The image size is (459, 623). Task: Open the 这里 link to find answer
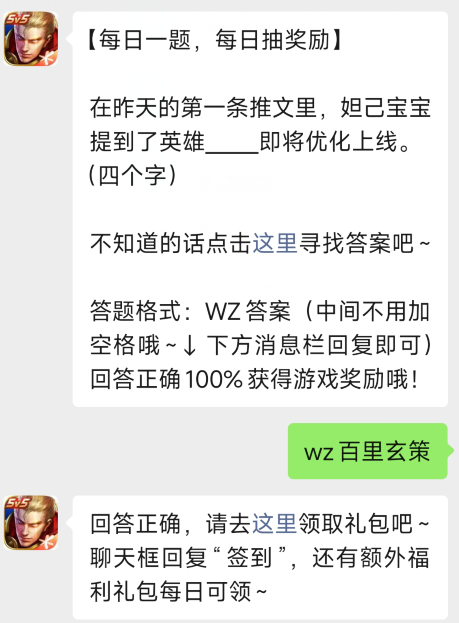coord(275,243)
